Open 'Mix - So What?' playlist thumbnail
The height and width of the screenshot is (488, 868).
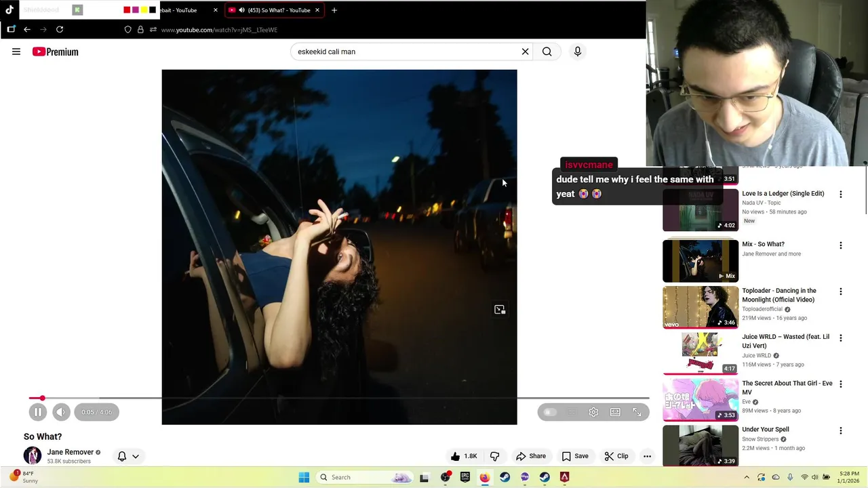pos(701,260)
